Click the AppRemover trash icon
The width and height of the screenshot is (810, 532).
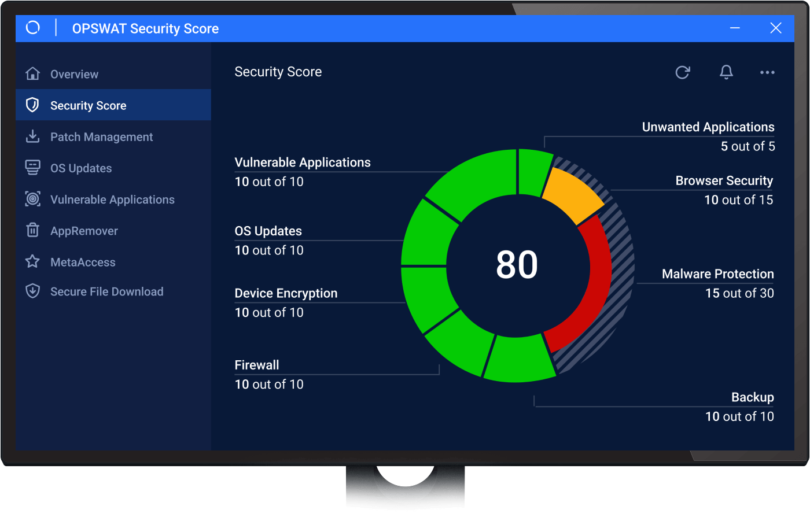pyautogui.click(x=33, y=230)
